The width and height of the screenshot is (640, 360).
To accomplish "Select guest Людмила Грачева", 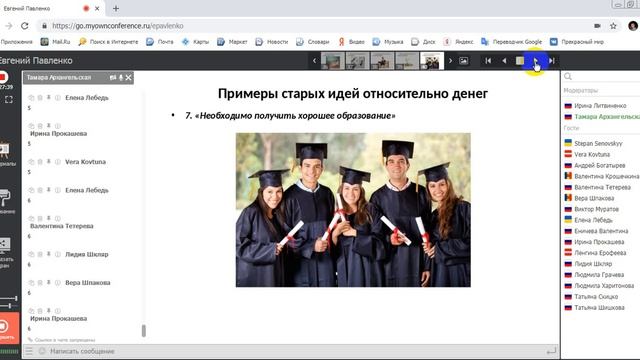I will (x=599, y=275).
